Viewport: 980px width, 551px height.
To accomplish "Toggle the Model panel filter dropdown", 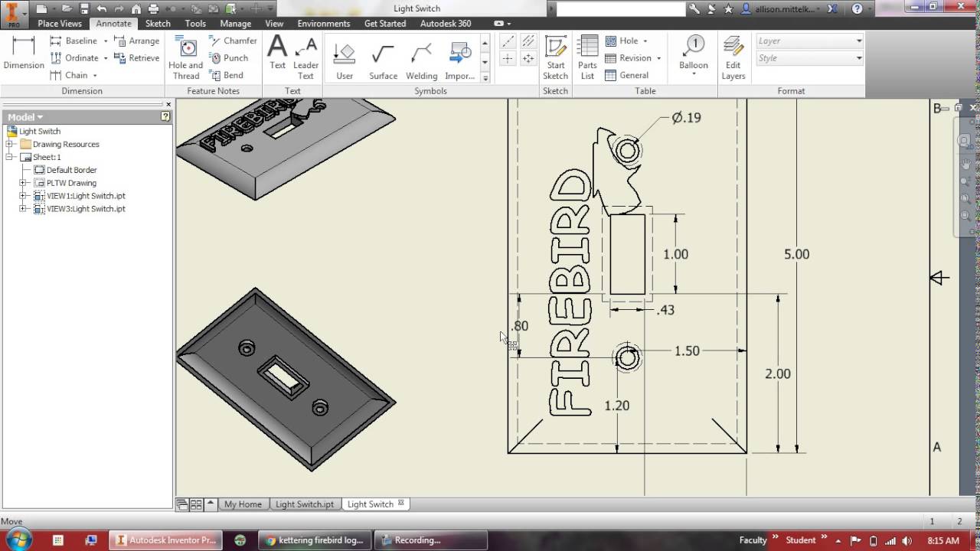I will (x=40, y=116).
